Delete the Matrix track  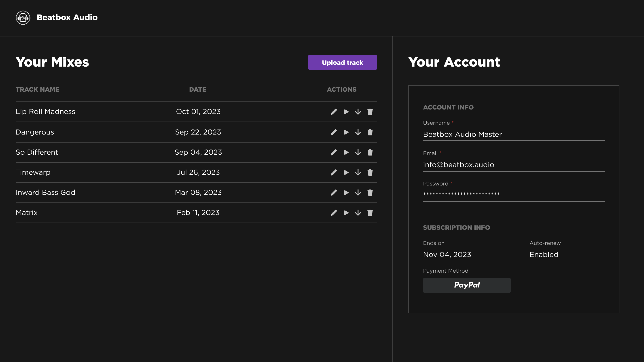coord(370,213)
